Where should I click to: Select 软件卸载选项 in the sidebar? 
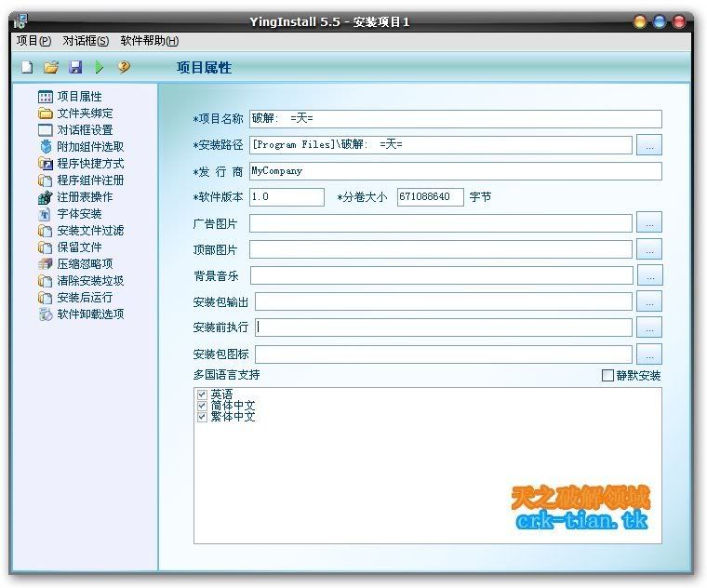click(x=90, y=314)
